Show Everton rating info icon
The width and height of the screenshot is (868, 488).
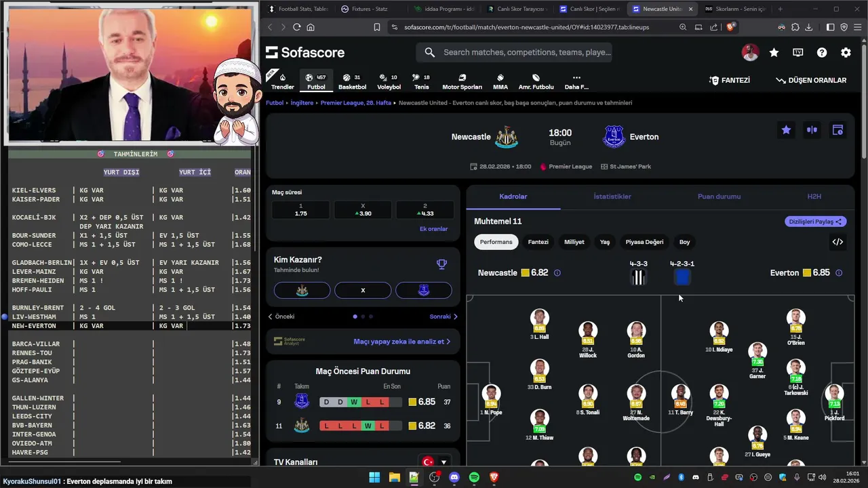839,273
